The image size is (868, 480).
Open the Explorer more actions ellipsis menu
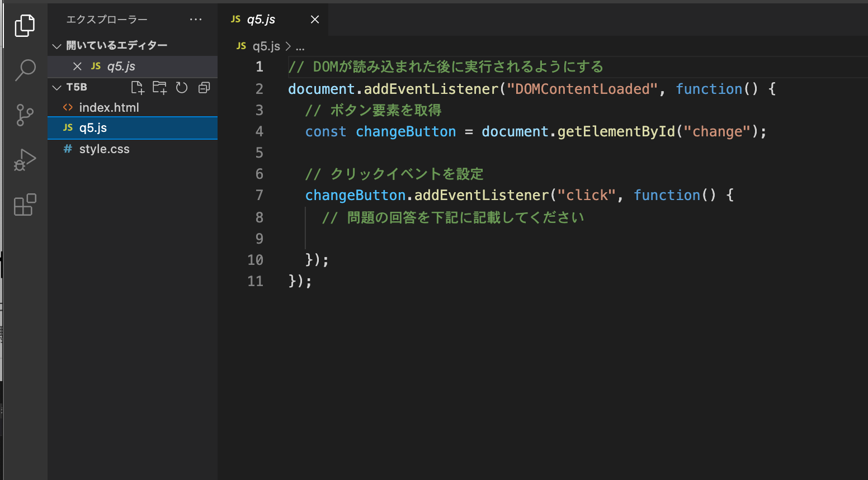[196, 20]
